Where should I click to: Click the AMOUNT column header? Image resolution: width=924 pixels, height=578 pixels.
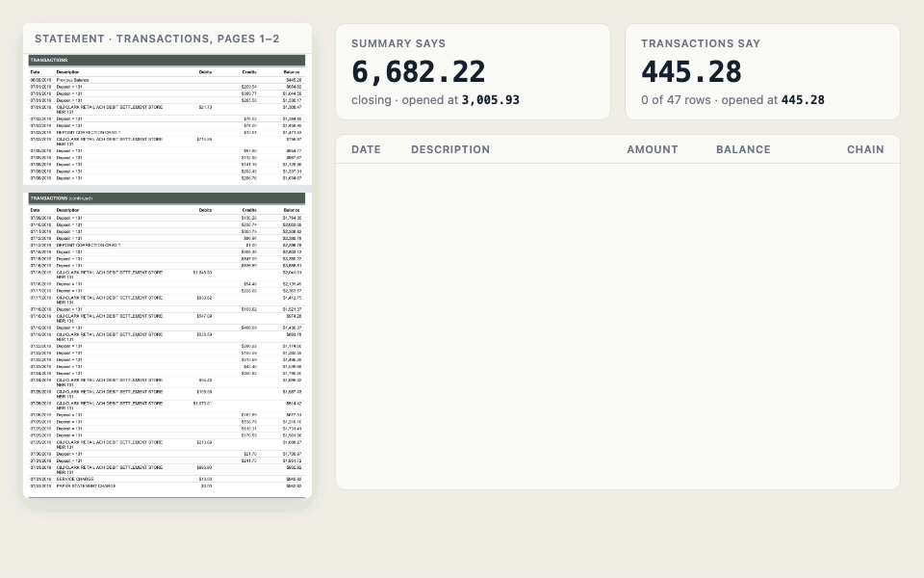653,150
